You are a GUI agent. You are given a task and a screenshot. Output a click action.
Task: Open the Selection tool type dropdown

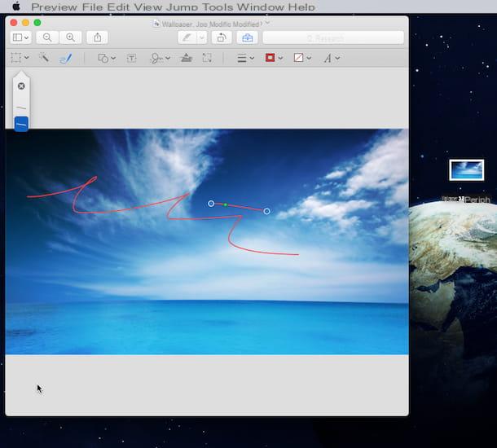27,58
